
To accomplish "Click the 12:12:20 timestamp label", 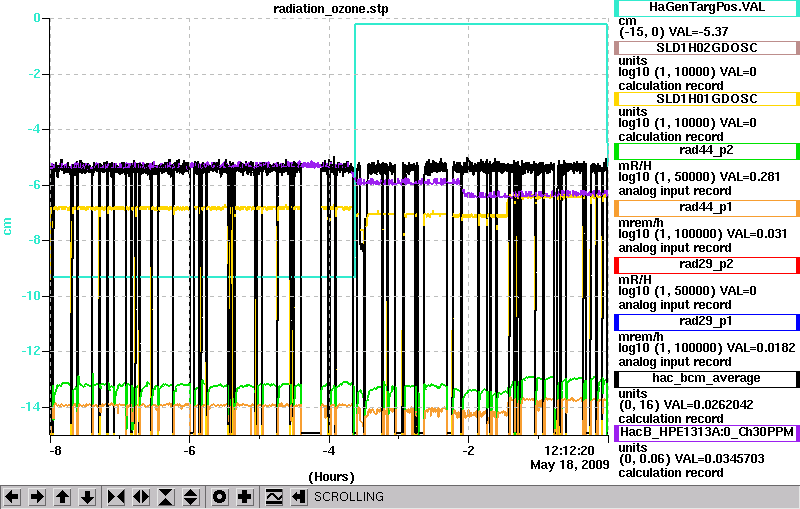I will coord(569,451).
